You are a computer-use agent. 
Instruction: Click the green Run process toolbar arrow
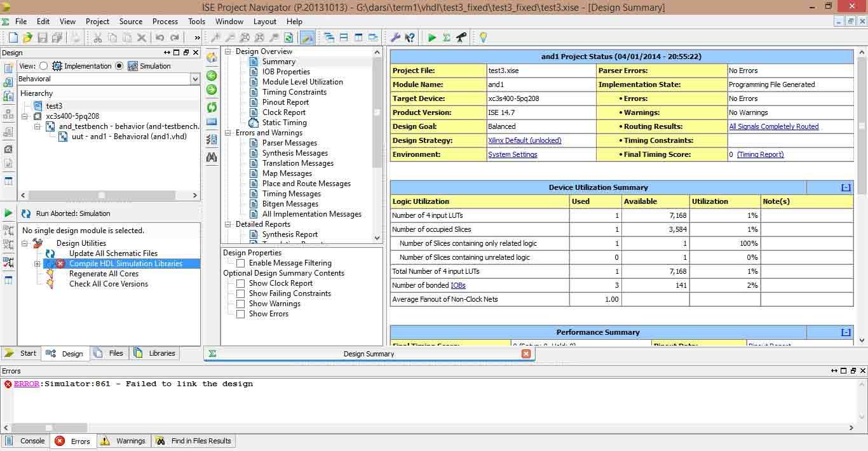(432, 37)
